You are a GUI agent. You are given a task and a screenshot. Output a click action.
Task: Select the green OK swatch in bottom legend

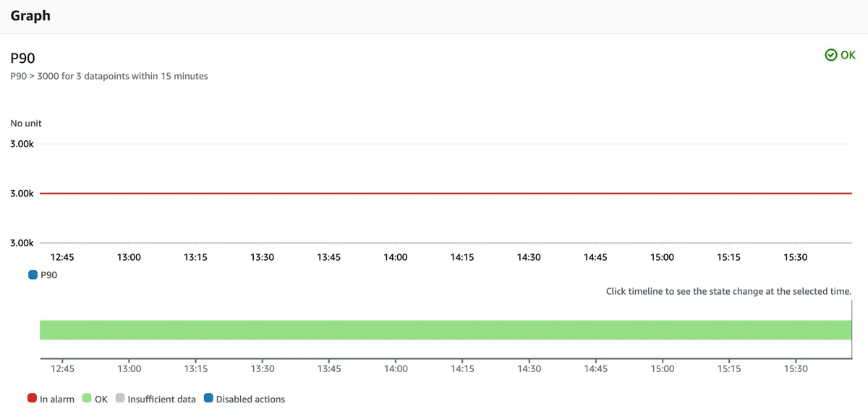coord(87,398)
